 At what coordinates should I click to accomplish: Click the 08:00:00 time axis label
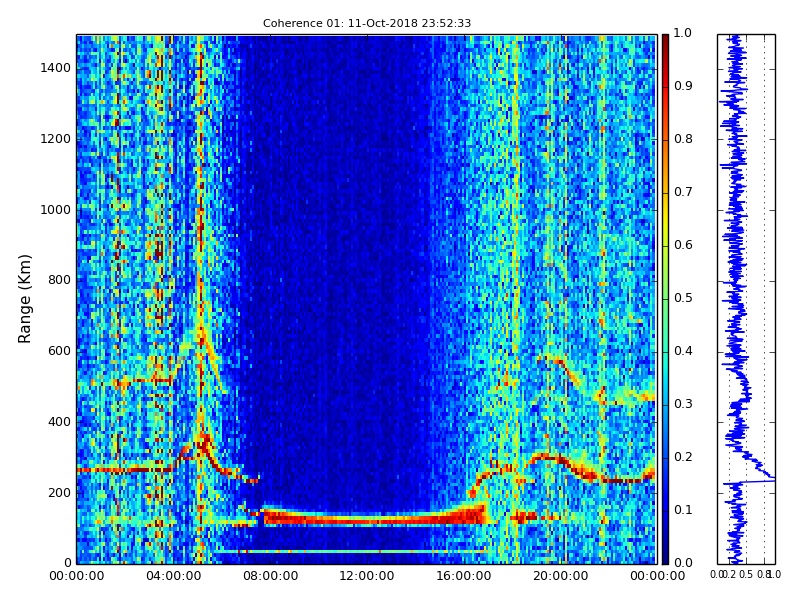tap(270, 576)
